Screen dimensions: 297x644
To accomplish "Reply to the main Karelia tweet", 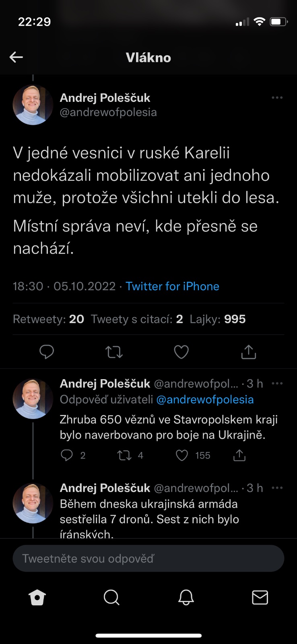I will click(x=47, y=352).
